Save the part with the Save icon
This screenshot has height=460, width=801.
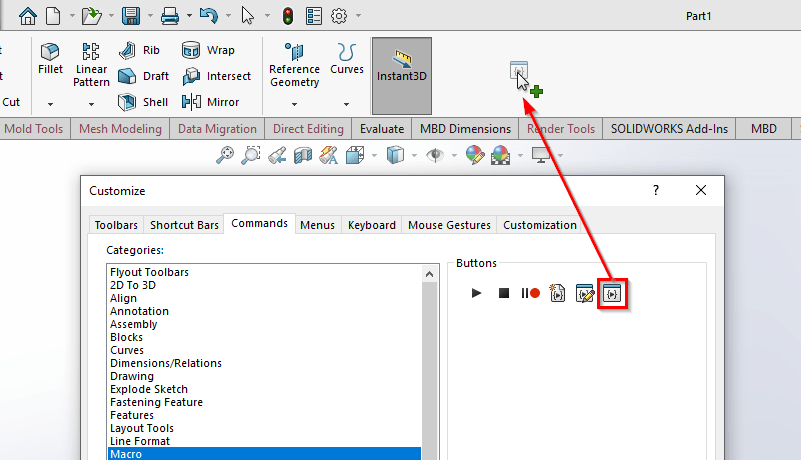(131, 16)
